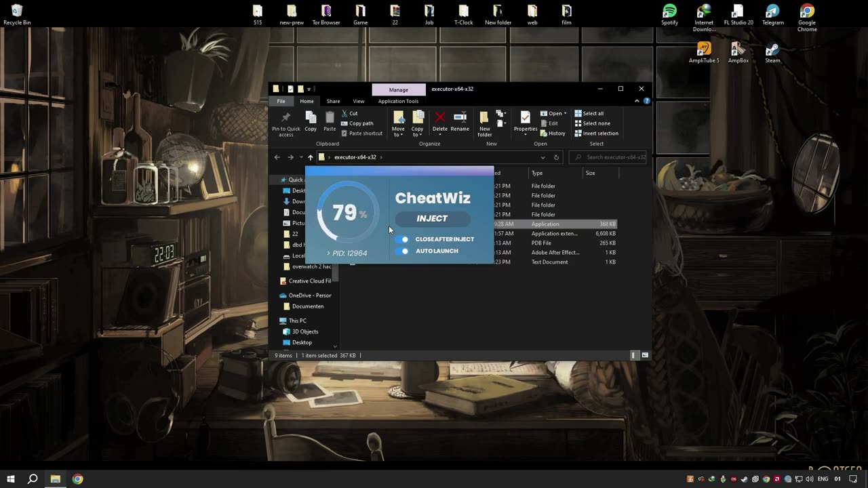Screen dimensions: 868x488
Task: Select OneDrive in navigation pane
Action: (x=305, y=296)
